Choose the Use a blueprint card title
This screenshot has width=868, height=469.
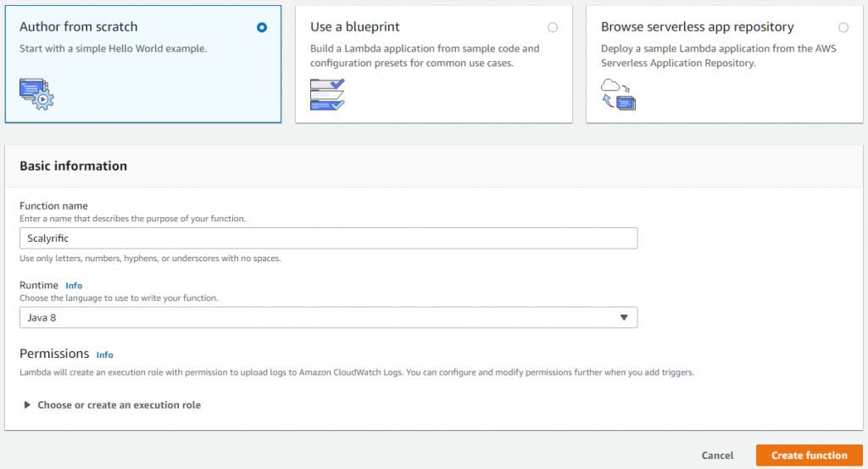pyautogui.click(x=354, y=27)
